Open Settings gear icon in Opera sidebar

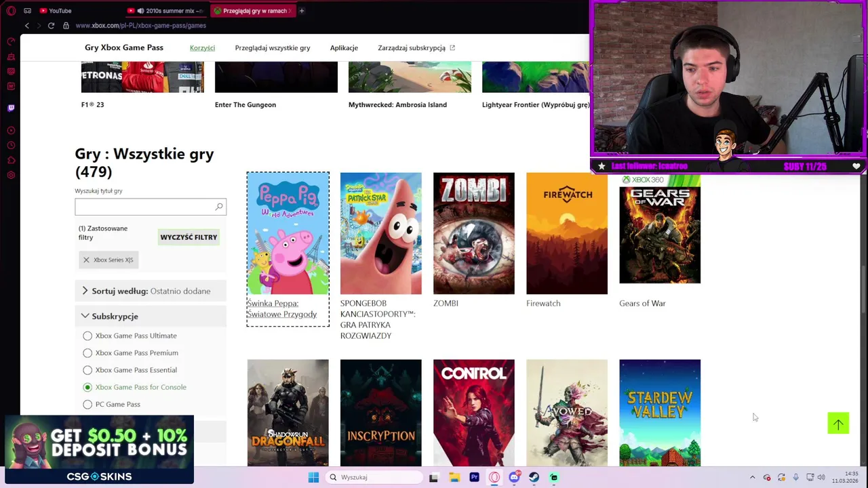pyautogui.click(x=11, y=175)
